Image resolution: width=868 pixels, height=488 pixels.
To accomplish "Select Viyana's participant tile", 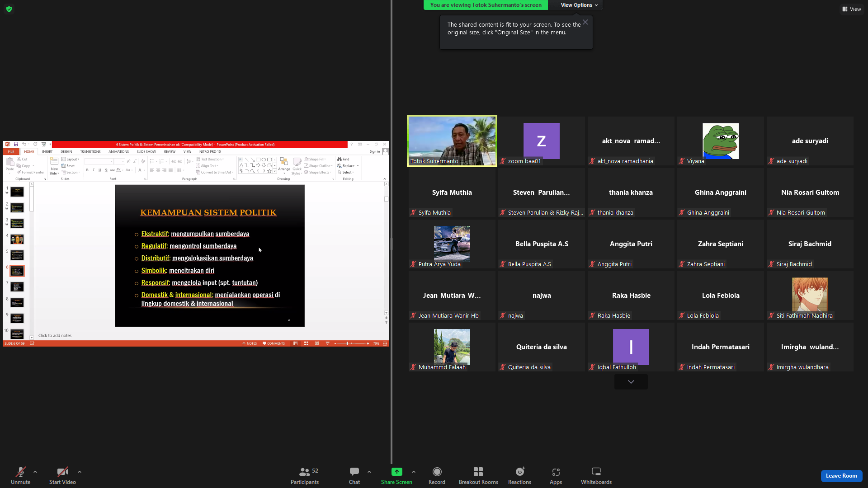I will [x=721, y=141].
